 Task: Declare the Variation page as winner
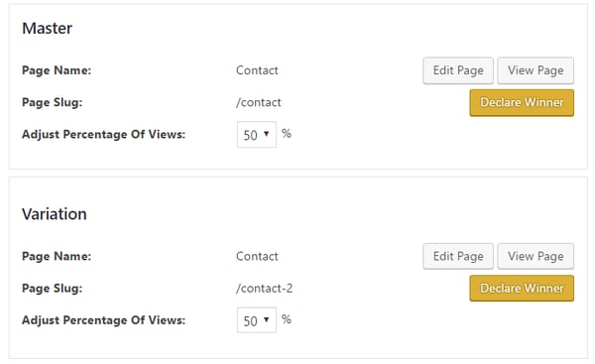click(522, 289)
